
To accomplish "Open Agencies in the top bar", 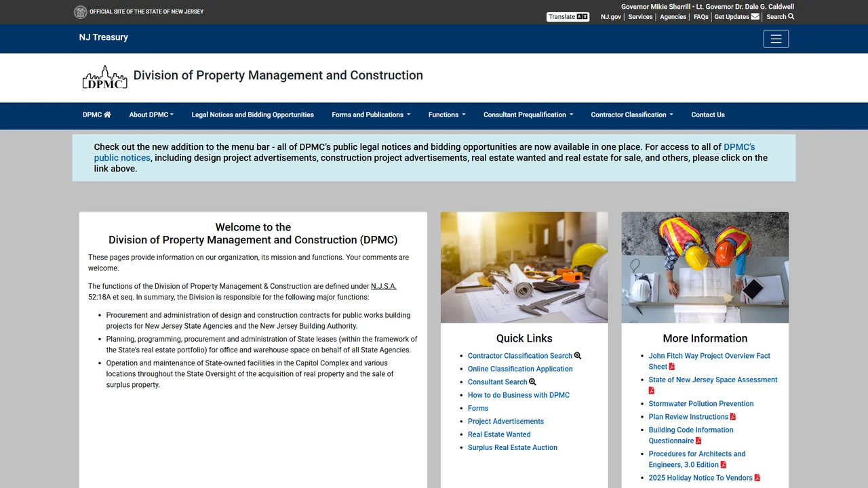I will (673, 17).
